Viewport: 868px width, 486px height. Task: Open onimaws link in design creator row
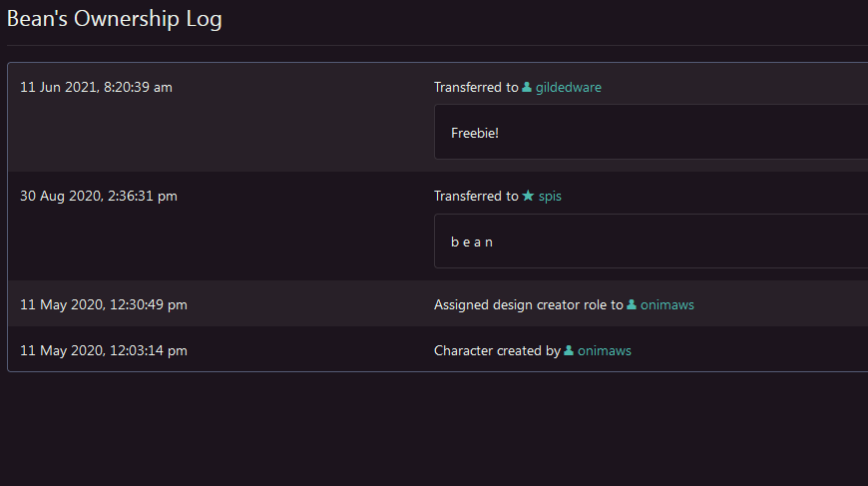point(666,305)
